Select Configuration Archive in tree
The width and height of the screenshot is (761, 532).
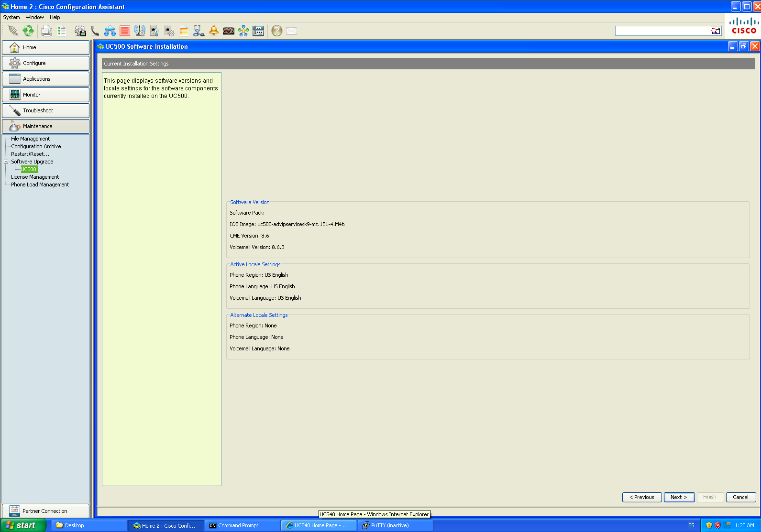pos(36,146)
